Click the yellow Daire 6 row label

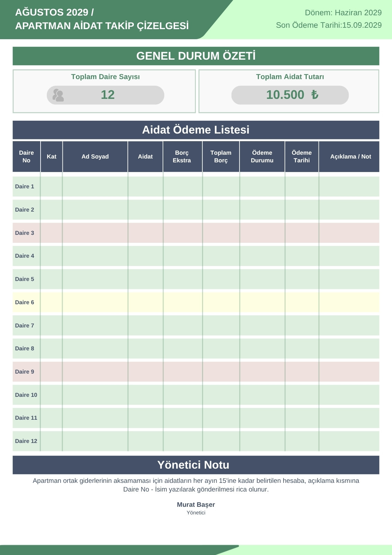25,302
